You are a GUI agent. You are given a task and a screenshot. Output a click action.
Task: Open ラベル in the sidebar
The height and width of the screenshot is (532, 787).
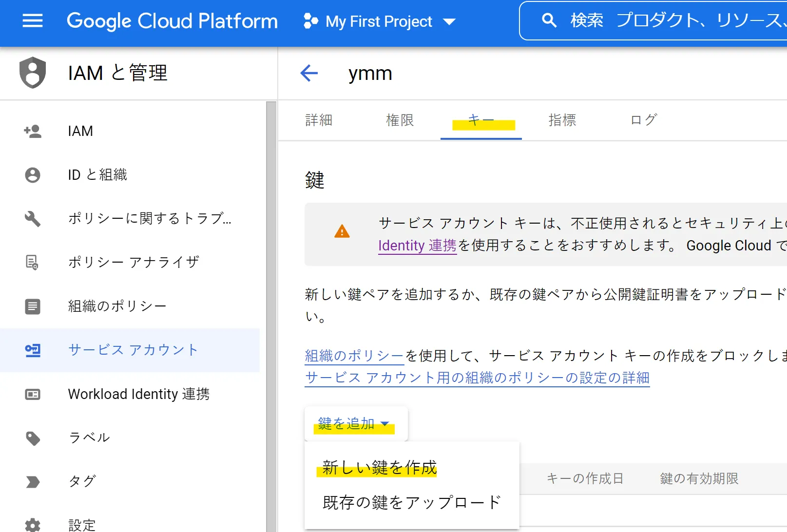130,438
